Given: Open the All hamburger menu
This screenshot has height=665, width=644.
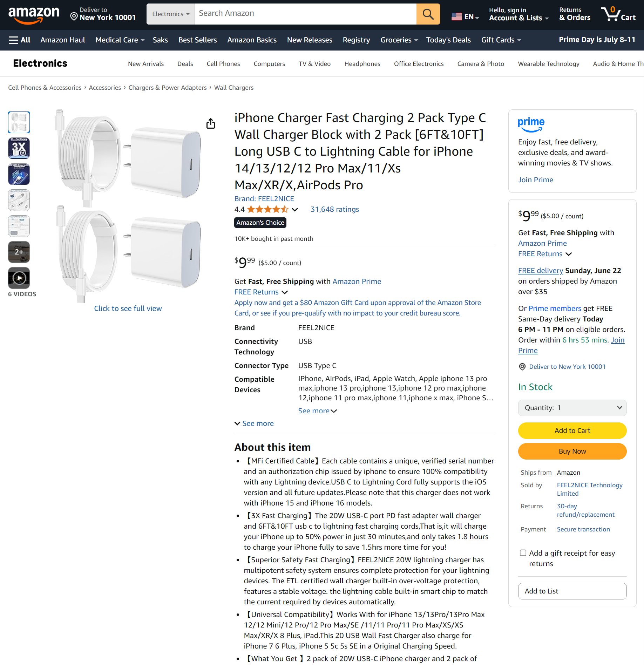Looking at the screenshot, I should [x=20, y=40].
